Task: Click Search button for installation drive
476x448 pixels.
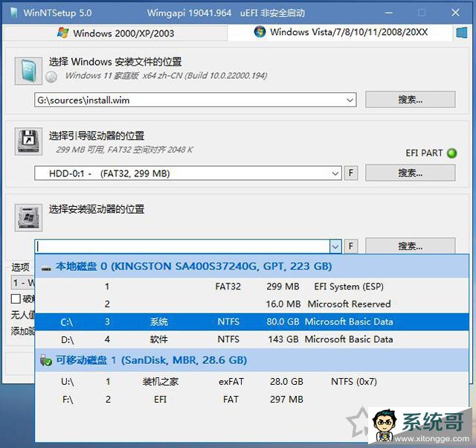Action: coord(410,246)
